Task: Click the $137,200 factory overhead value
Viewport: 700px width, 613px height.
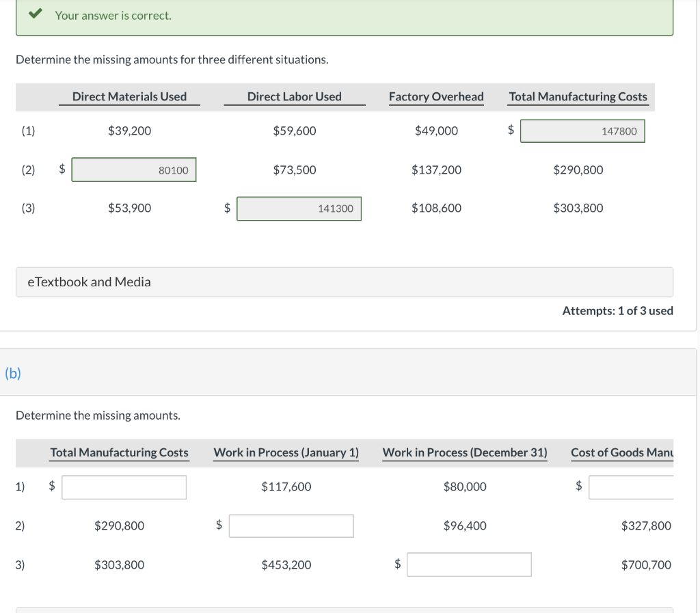Action: (x=436, y=169)
